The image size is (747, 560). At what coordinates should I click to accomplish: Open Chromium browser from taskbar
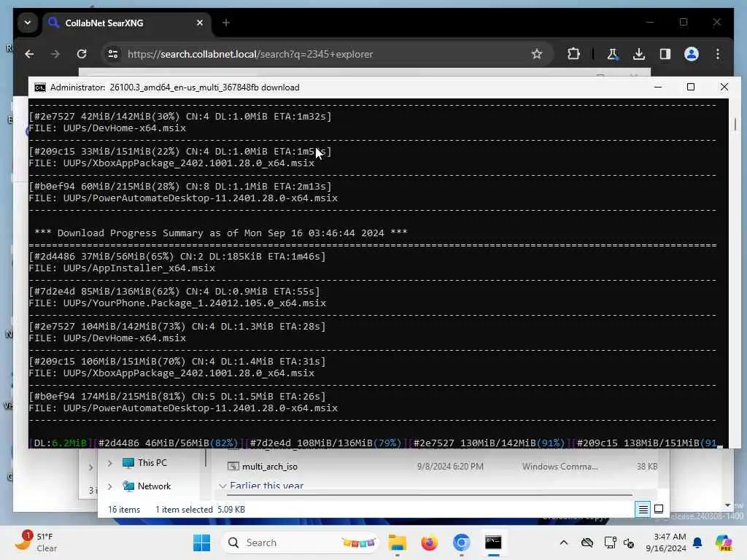(x=461, y=542)
